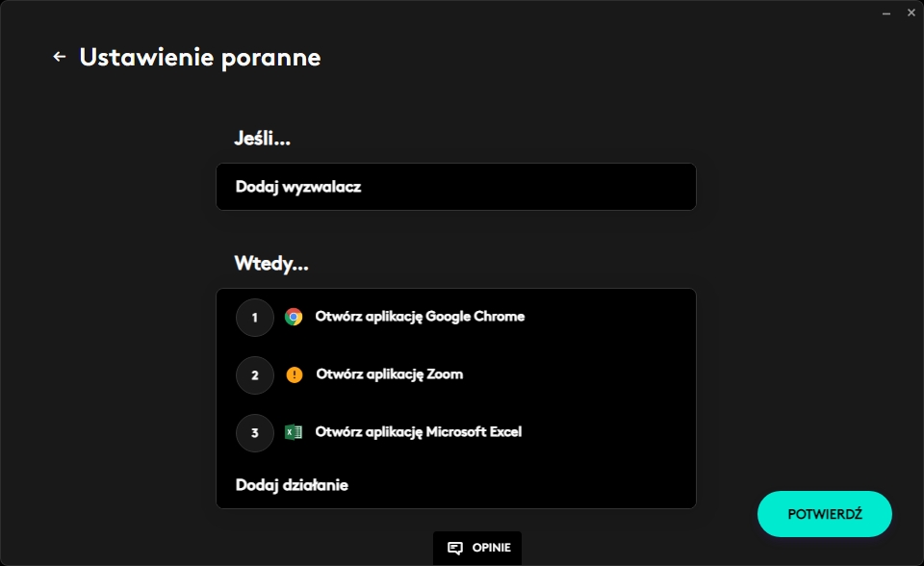Click the step number 3 circle

(x=255, y=433)
